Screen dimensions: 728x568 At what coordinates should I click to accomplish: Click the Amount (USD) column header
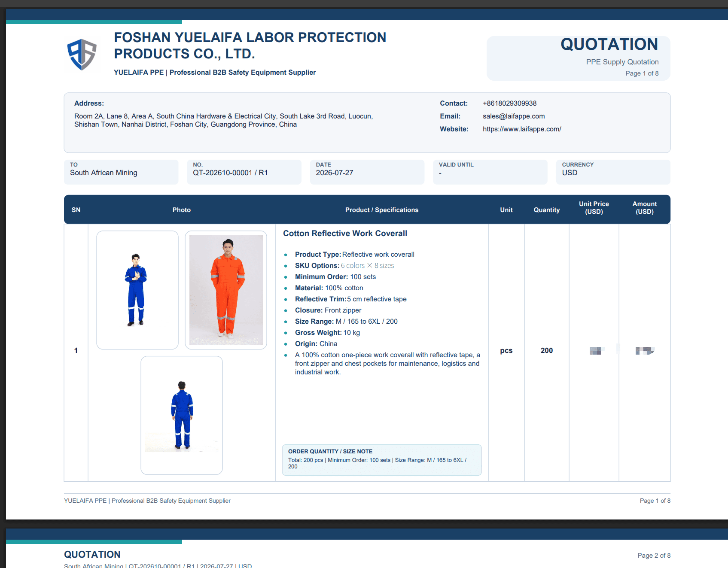click(x=645, y=208)
